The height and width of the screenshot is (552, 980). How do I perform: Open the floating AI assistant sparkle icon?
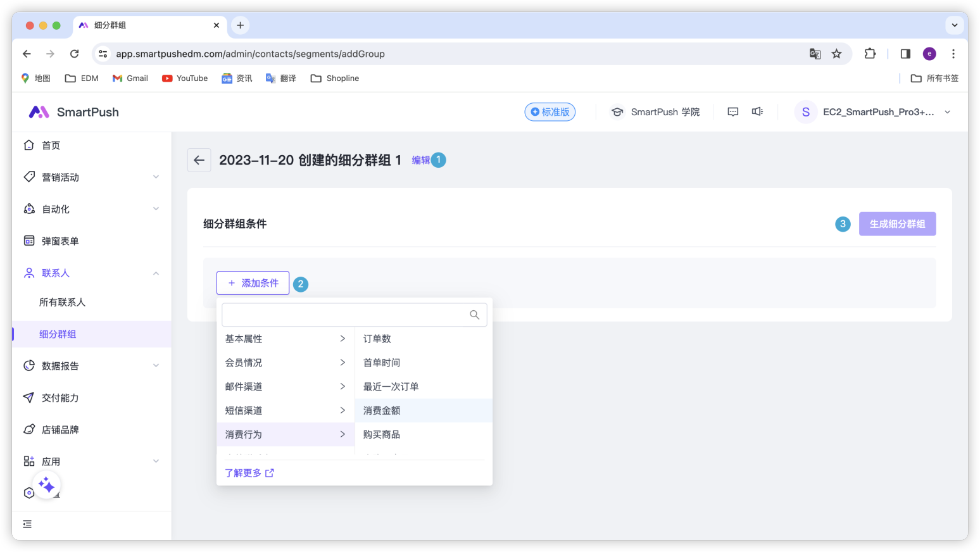tap(46, 486)
